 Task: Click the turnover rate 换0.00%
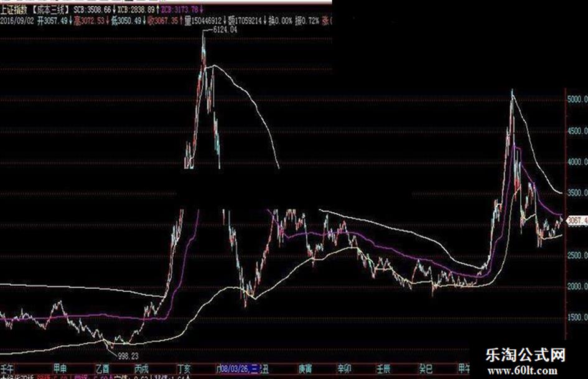(280, 21)
